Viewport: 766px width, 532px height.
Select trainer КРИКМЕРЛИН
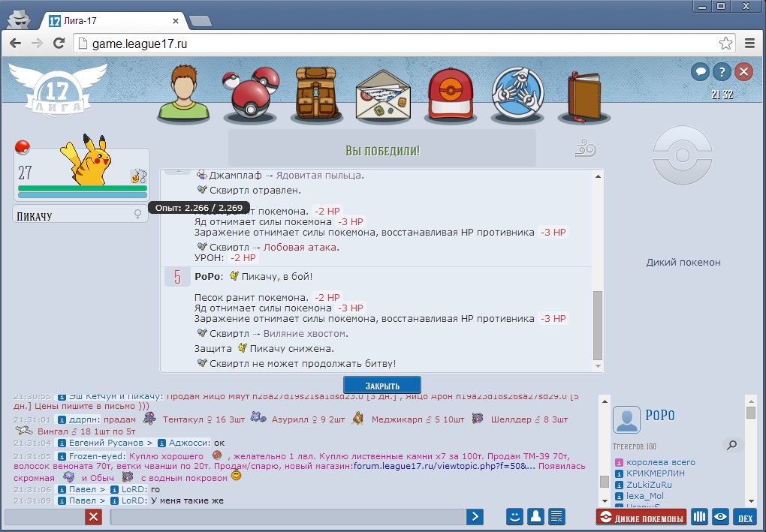click(x=656, y=473)
